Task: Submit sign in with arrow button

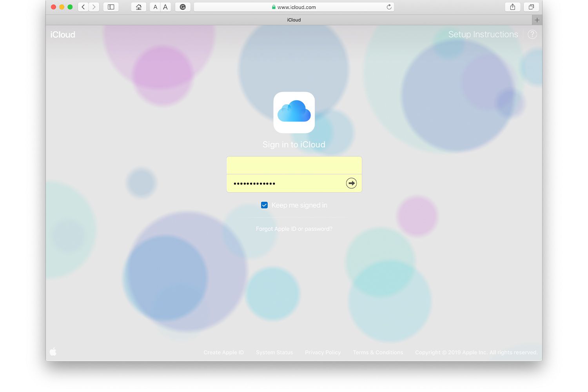Action: click(352, 183)
